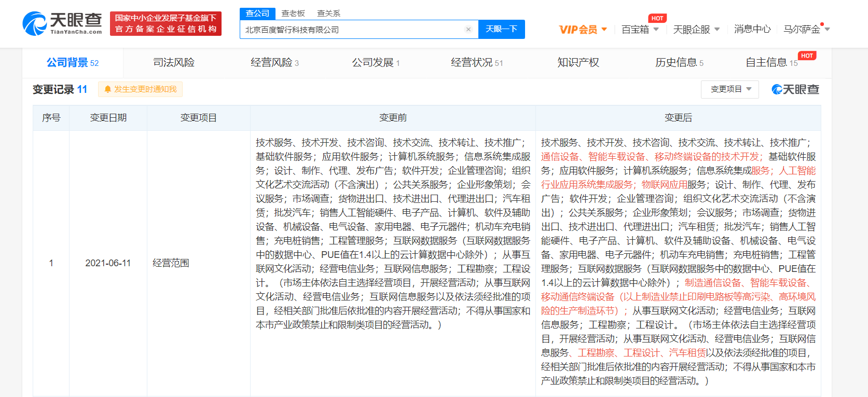The width and height of the screenshot is (868, 397).
Task: Clear the search box with X icon
Action: (x=468, y=30)
